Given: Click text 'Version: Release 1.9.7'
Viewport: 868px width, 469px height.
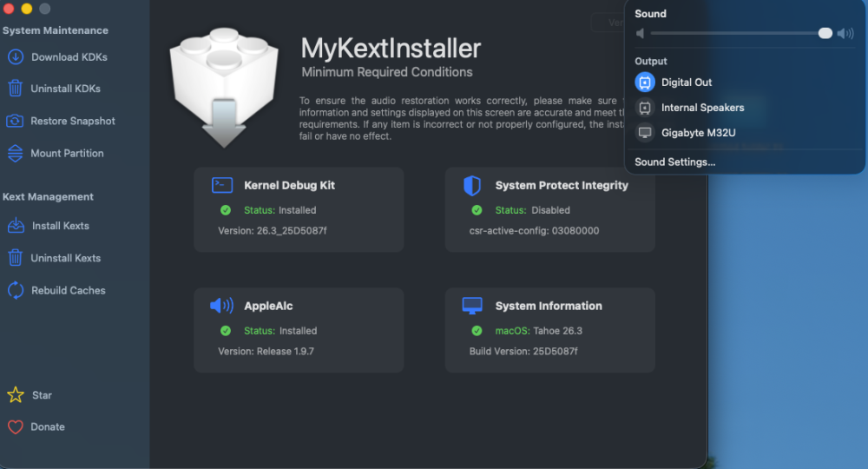Looking at the screenshot, I should point(266,351).
